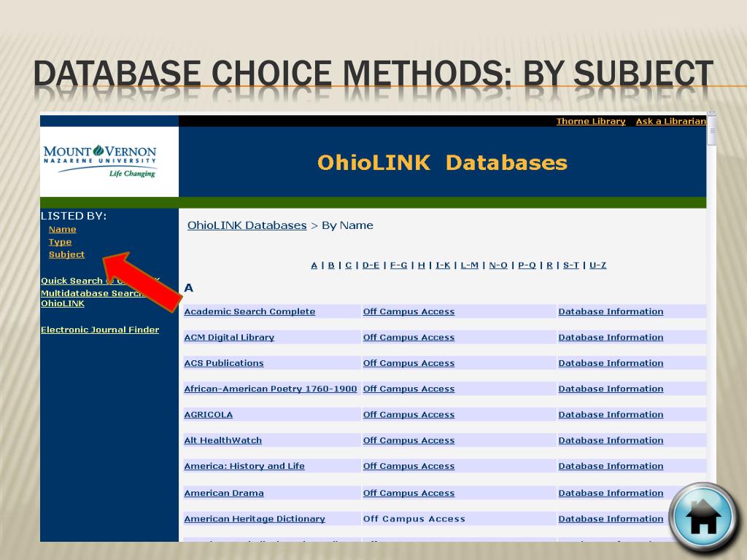The width and height of the screenshot is (747, 560).
Task: Click Ask a Librarian link
Action: tap(671, 121)
